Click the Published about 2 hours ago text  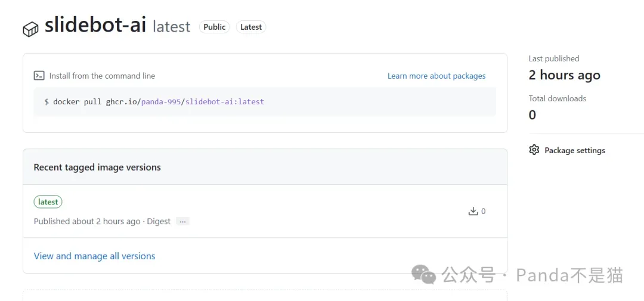tap(87, 221)
